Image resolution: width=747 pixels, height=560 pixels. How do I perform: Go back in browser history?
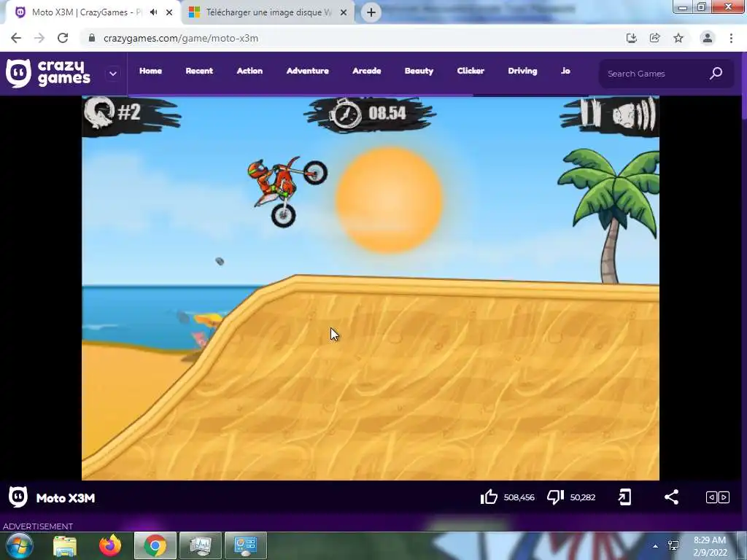click(x=16, y=38)
